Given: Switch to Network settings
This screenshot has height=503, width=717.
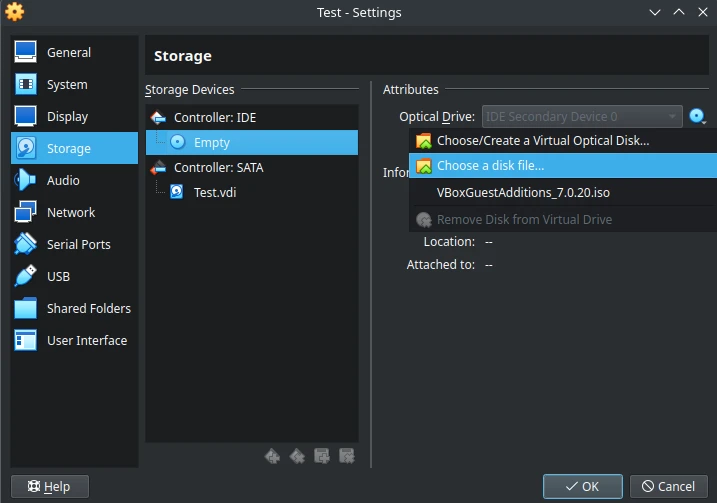Looking at the screenshot, I should [74, 212].
